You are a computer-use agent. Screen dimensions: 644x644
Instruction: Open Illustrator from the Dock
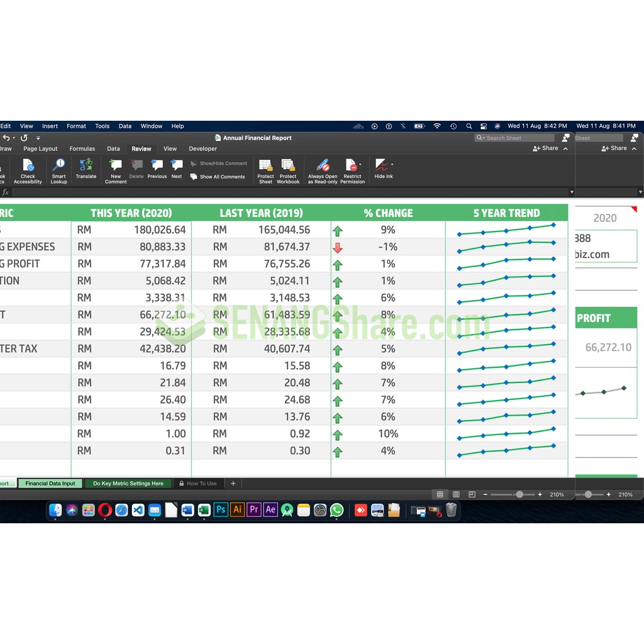(x=237, y=510)
